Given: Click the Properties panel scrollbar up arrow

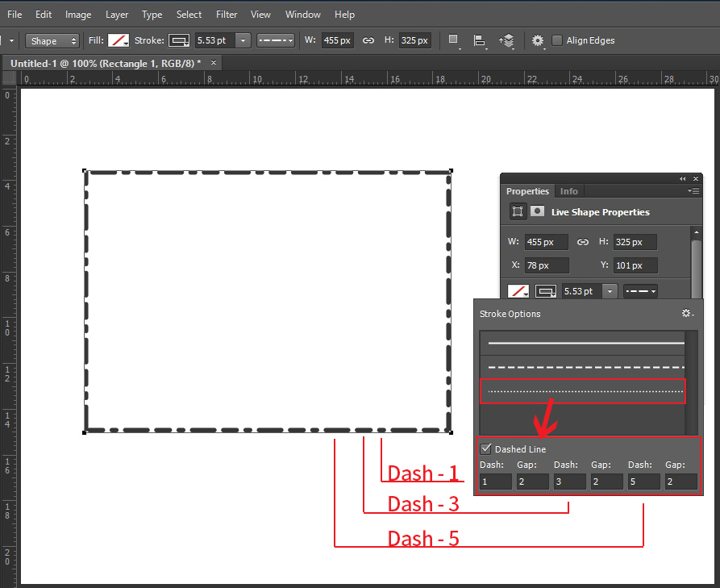Looking at the screenshot, I should click(697, 232).
